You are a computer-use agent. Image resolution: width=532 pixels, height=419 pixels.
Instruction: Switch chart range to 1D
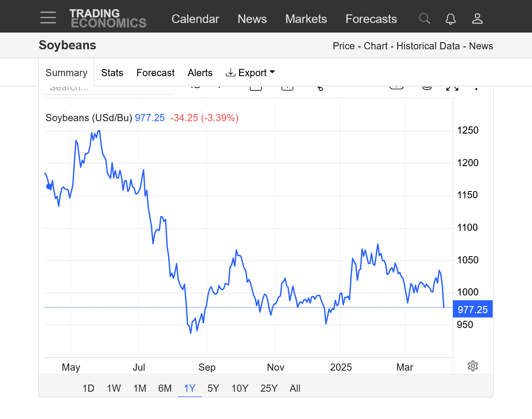click(x=88, y=388)
